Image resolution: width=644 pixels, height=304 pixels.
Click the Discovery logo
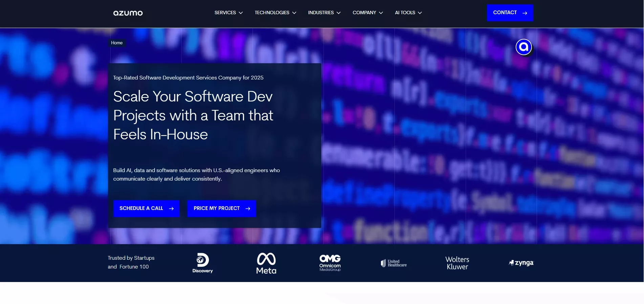tap(202, 263)
